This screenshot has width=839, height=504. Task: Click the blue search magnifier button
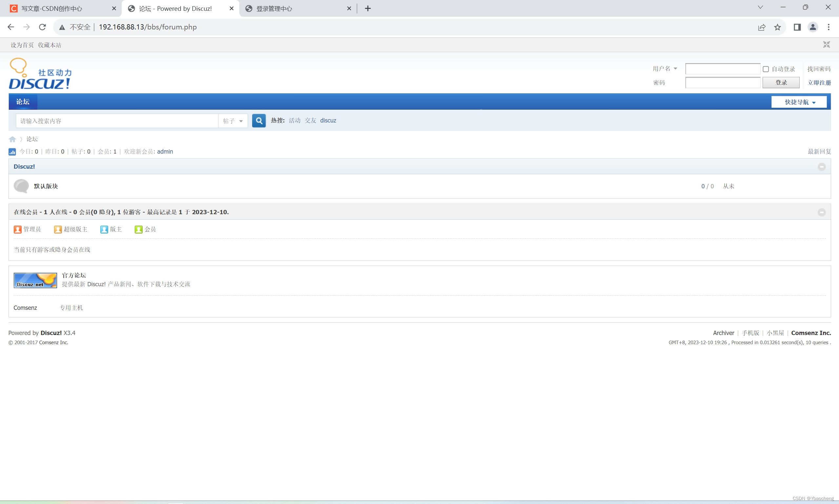(x=259, y=121)
